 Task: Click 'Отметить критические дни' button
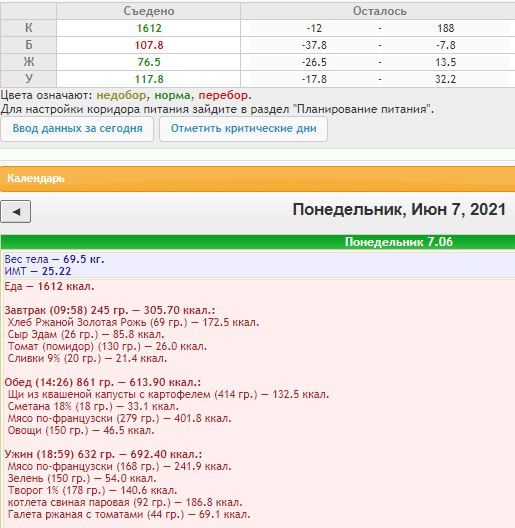click(244, 129)
